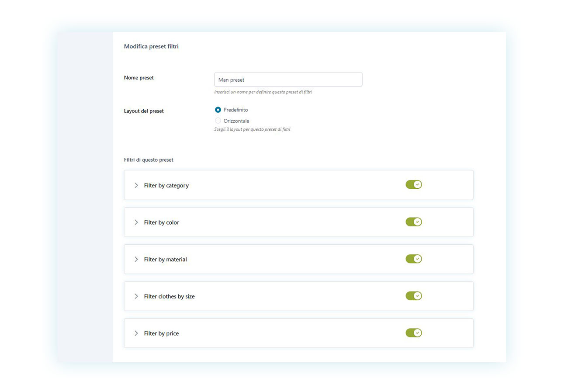568x392 pixels.
Task: Click the "Inserisci un nome per definire" hint text
Action: tap(263, 92)
